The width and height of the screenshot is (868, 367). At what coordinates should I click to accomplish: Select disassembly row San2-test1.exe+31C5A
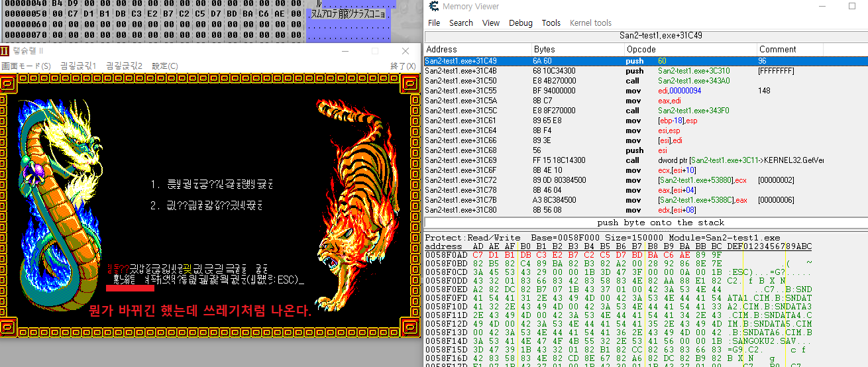(646, 100)
